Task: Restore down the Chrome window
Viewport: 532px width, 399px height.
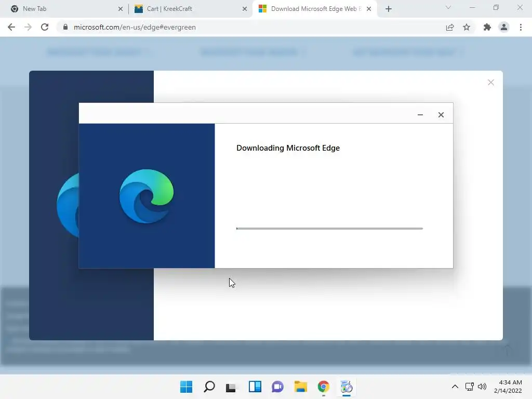Action: (496, 7)
